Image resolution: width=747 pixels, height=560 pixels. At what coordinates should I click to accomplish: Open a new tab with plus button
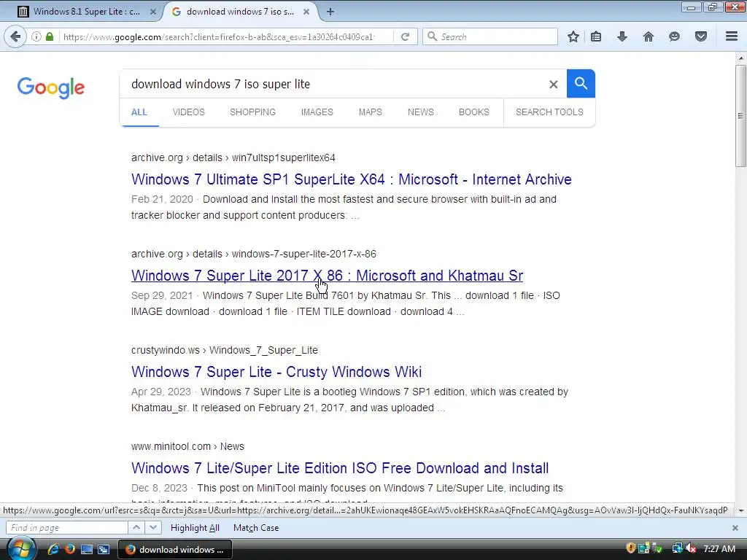[330, 12]
